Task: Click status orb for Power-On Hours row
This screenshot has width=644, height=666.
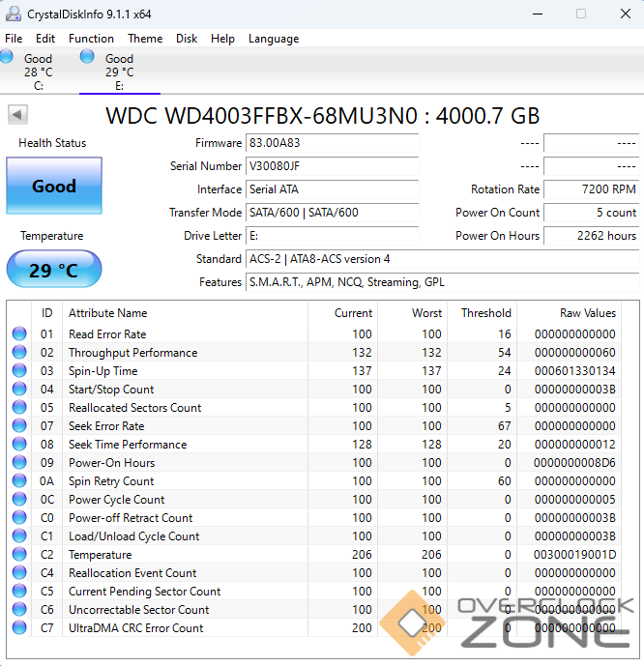Action: (x=19, y=463)
